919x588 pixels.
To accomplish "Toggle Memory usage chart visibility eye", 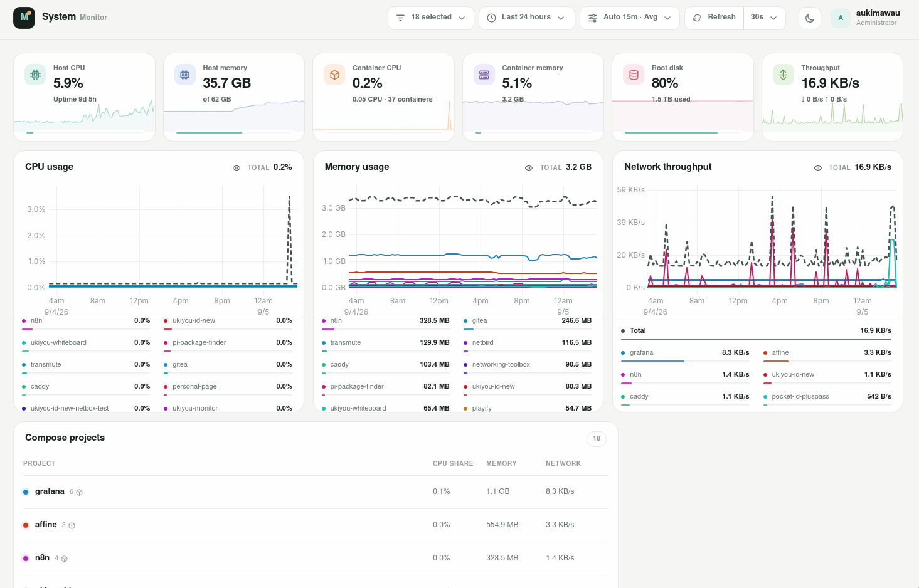I will (529, 167).
